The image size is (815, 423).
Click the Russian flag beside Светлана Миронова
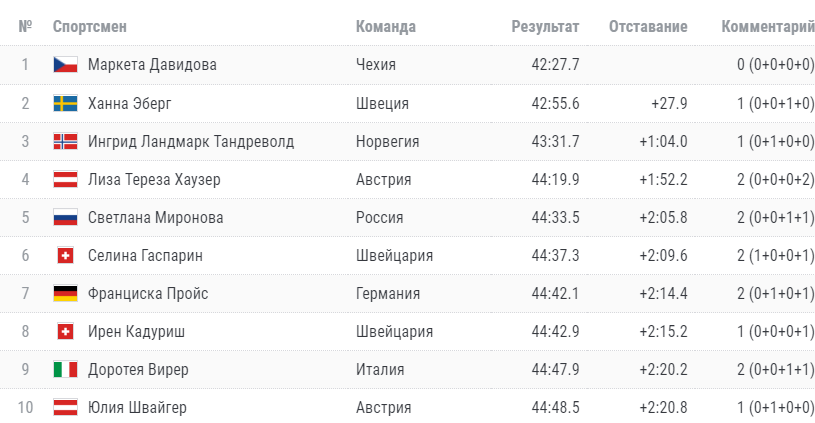pyautogui.click(x=65, y=218)
